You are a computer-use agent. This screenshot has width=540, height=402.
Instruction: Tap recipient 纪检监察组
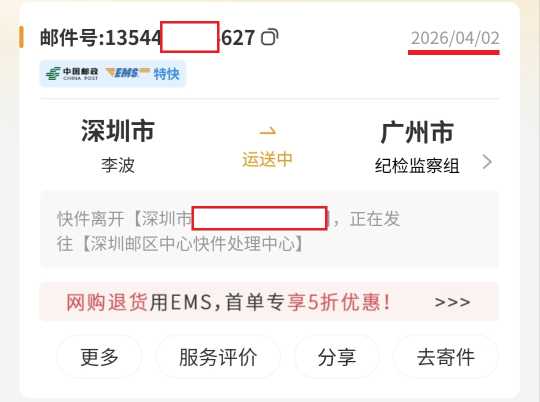(x=417, y=166)
